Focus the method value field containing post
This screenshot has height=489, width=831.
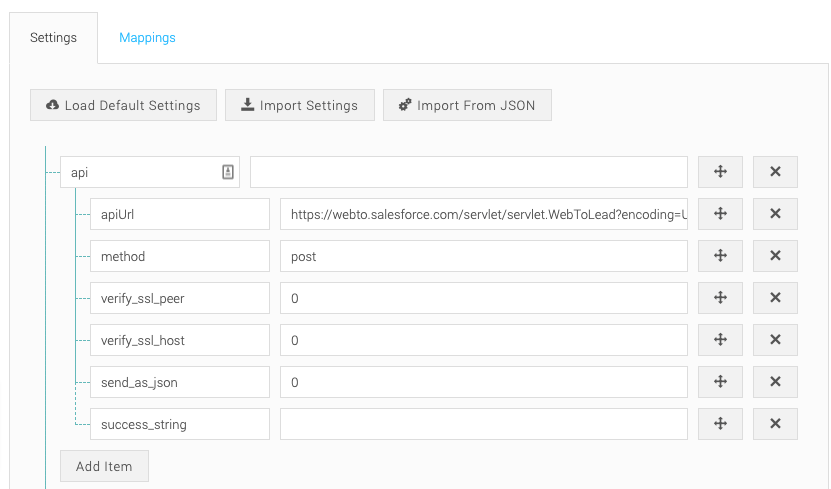click(483, 256)
